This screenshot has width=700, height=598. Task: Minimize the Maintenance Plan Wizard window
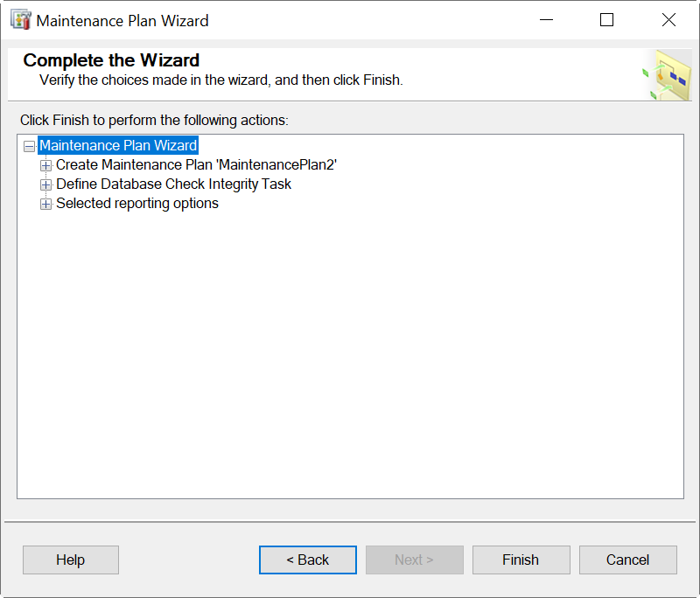point(546,19)
